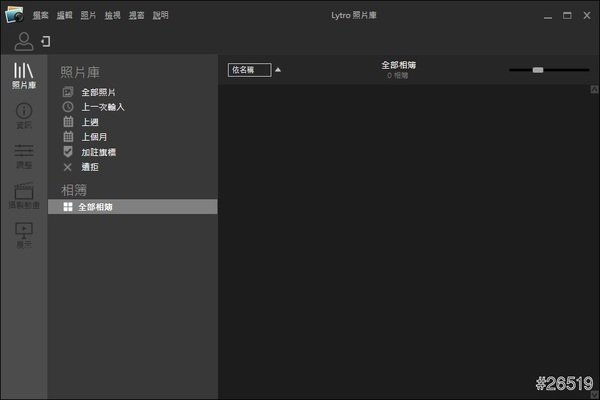Show 加註旗標 flagged photos
This screenshot has height=400, width=600.
click(x=98, y=152)
